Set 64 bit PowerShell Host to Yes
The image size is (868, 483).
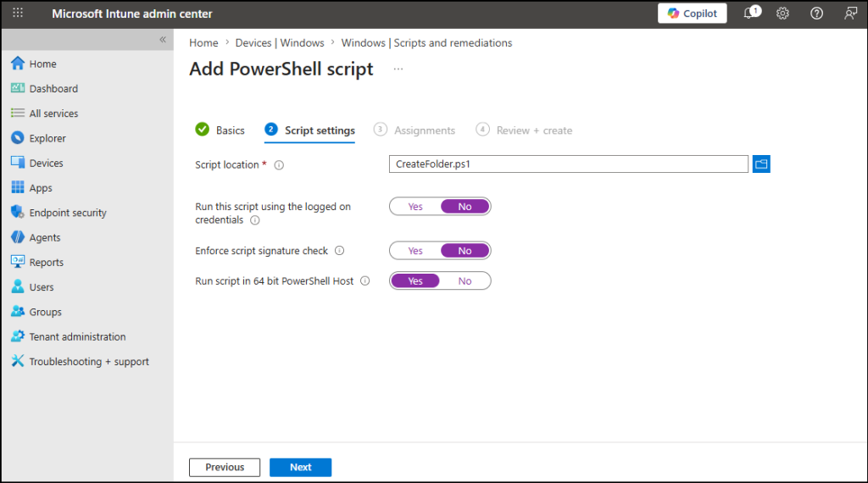point(415,281)
